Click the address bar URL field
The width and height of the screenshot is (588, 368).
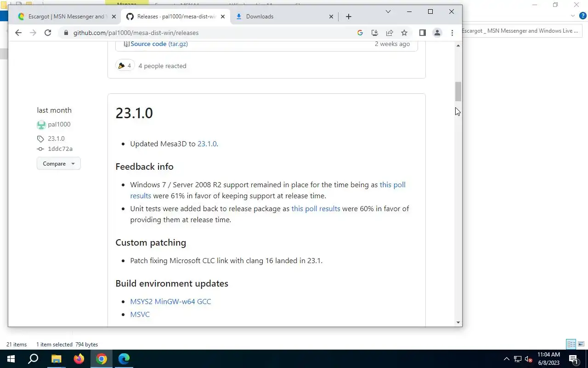(x=211, y=33)
